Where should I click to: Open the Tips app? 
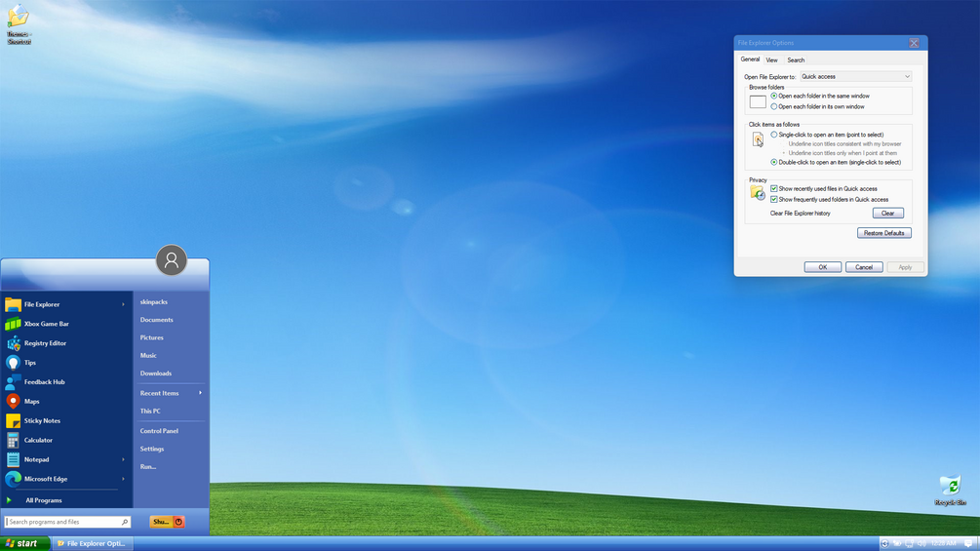coord(65,363)
